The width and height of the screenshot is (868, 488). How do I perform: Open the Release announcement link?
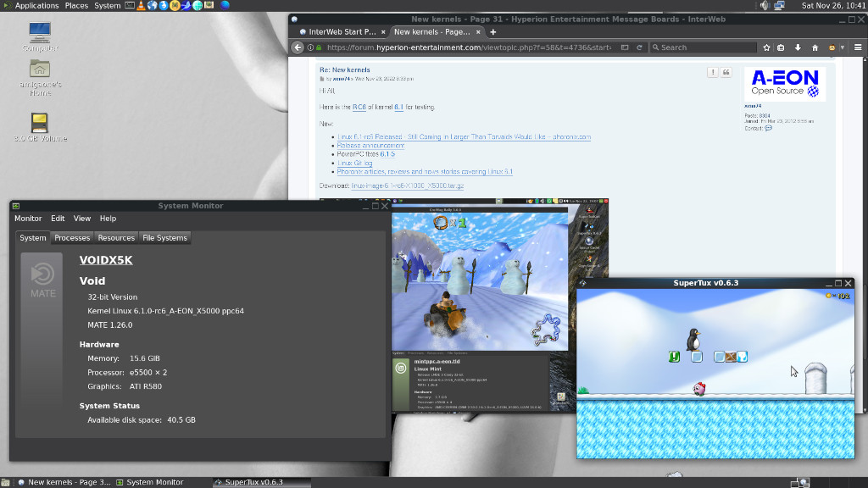370,146
